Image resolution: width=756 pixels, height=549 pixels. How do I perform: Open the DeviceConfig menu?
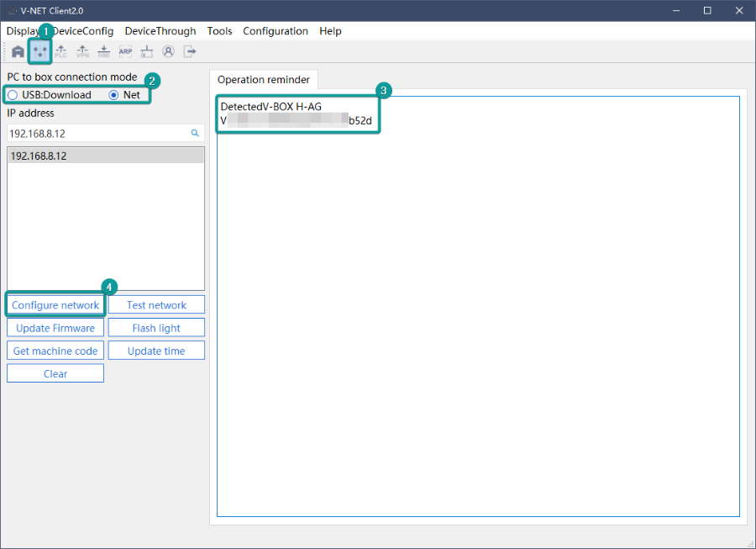tap(83, 31)
